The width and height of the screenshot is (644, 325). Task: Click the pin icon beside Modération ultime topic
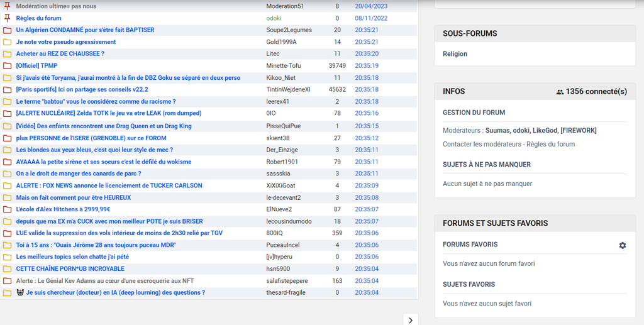click(8, 6)
